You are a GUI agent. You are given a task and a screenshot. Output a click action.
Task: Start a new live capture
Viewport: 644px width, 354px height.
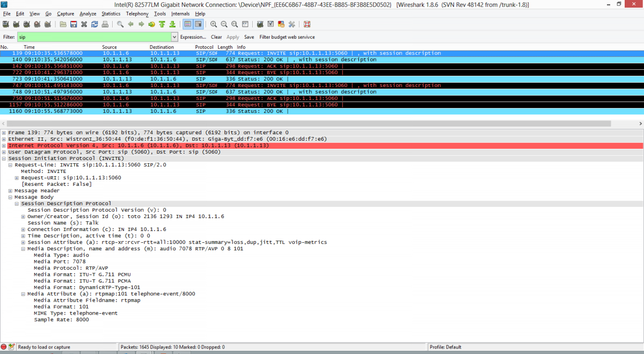point(26,24)
